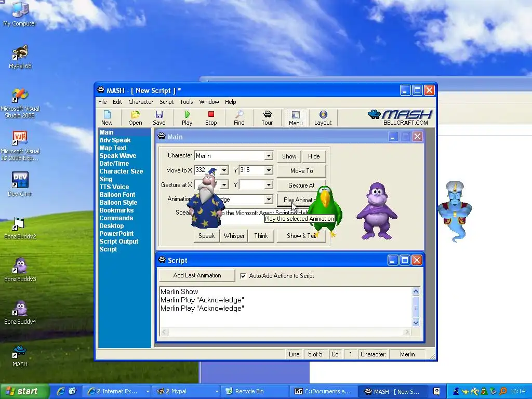The image size is (532, 399).
Task: Click the Layout toolbar icon
Action: (x=323, y=118)
